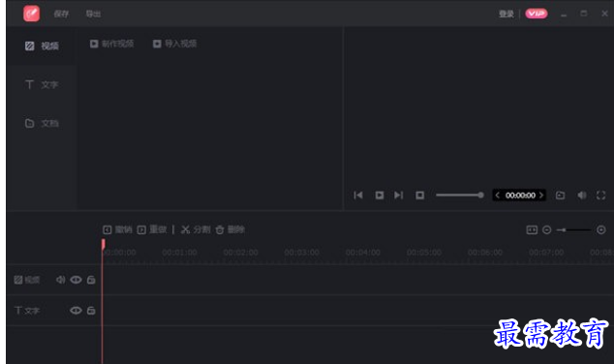This screenshot has height=364, width=614.
Task: Click the 撤销 undo button
Action: (117, 229)
